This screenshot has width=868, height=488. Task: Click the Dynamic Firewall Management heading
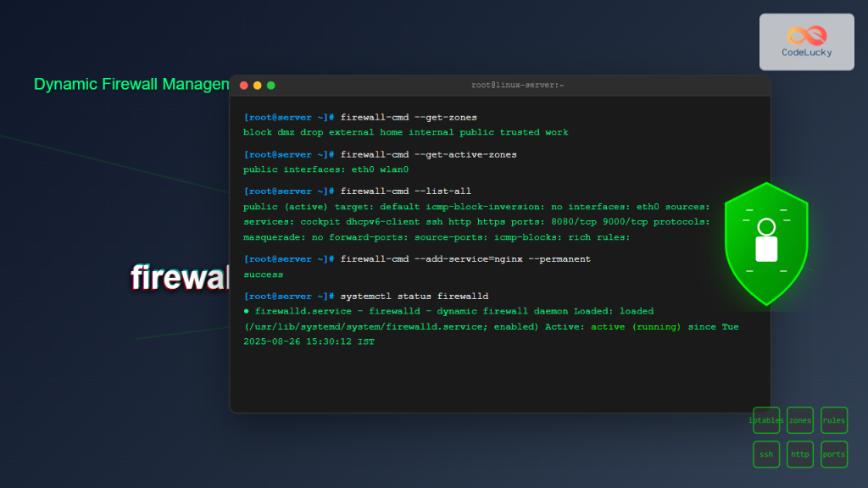tap(131, 85)
